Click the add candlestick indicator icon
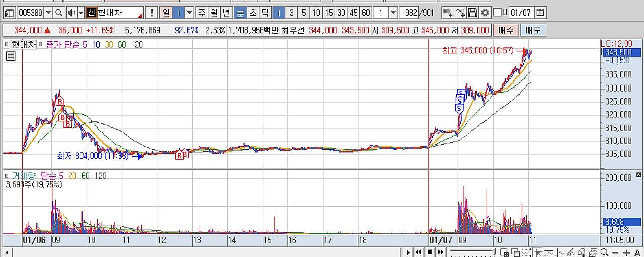Viewport: 644px width, 257px height. tap(447, 13)
